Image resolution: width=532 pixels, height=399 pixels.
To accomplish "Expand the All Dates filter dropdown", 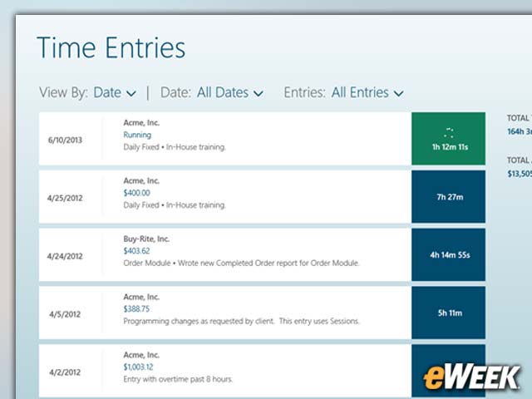I will tap(230, 92).
